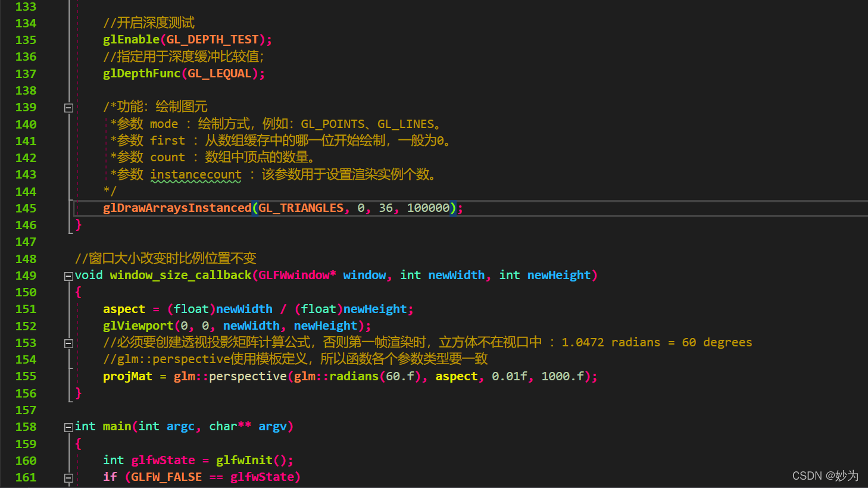Viewport: 868px width, 488px height.
Task: Click argc parameter in main
Action: tap(180, 426)
